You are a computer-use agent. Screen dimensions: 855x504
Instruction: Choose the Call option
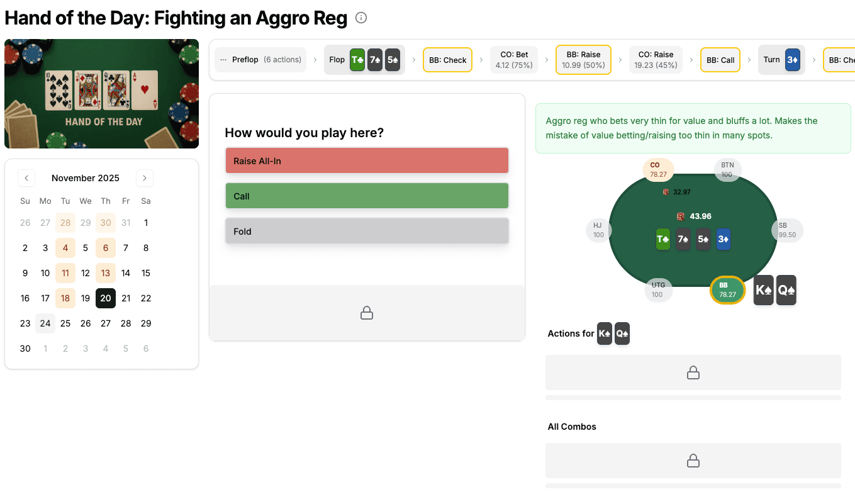[367, 196]
